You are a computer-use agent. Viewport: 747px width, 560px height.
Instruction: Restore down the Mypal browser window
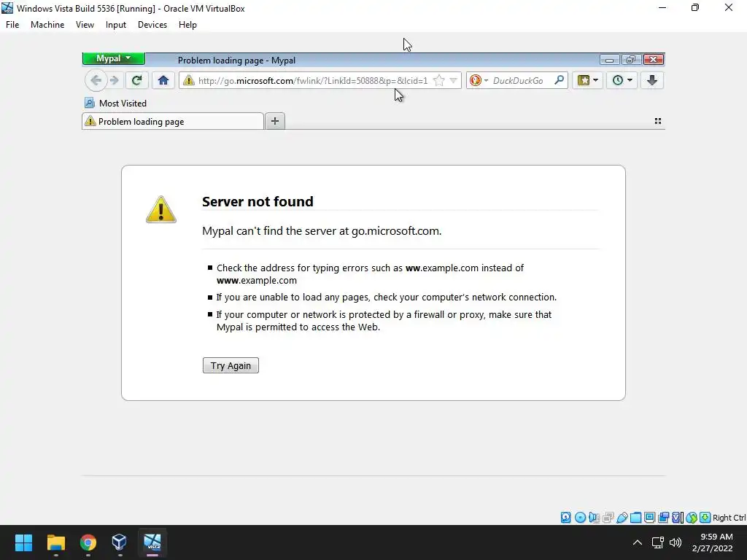(631, 60)
